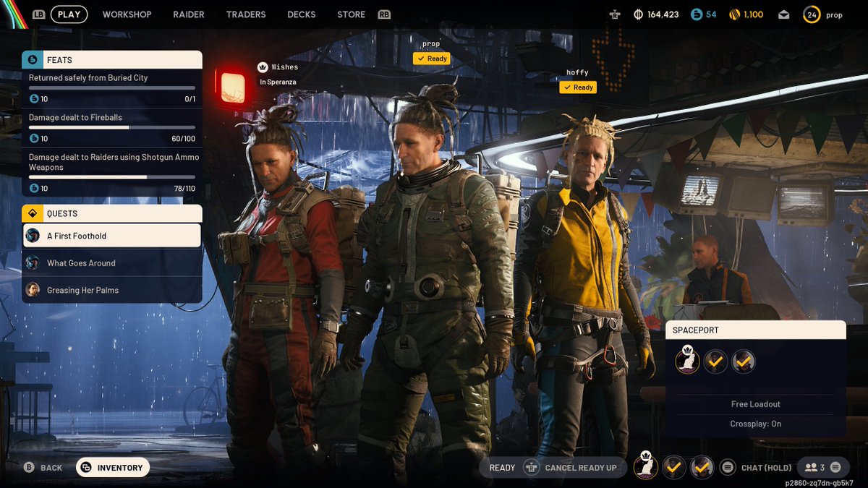The image size is (868, 488).
Task: Click the Shotgun Ammo feat progress bar
Action: tap(112, 177)
